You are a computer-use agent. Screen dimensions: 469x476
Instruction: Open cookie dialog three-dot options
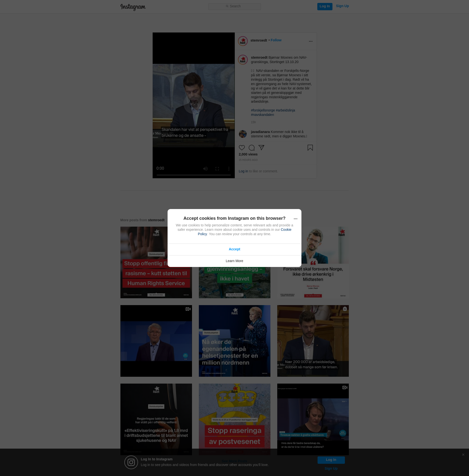click(x=295, y=219)
